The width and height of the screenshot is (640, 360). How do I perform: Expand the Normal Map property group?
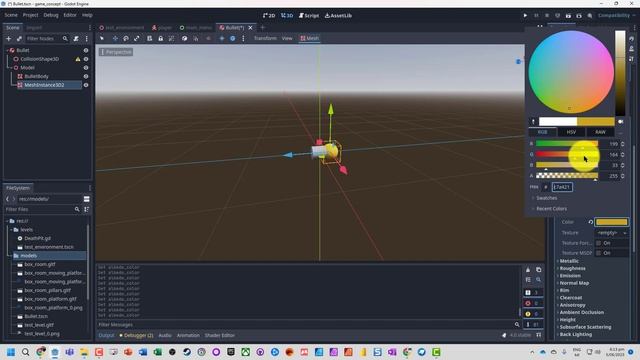pyautogui.click(x=574, y=283)
